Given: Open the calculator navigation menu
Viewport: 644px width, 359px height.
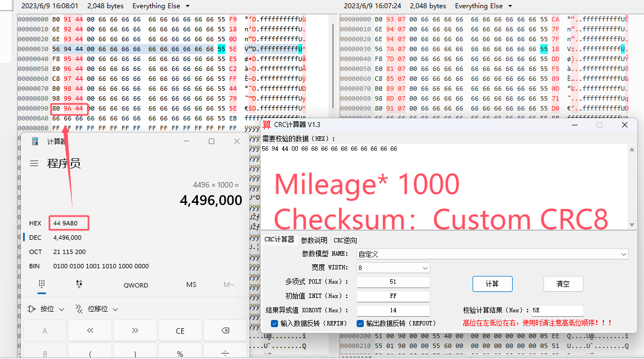Looking at the screenshot, I should click(x=34, y=163).
